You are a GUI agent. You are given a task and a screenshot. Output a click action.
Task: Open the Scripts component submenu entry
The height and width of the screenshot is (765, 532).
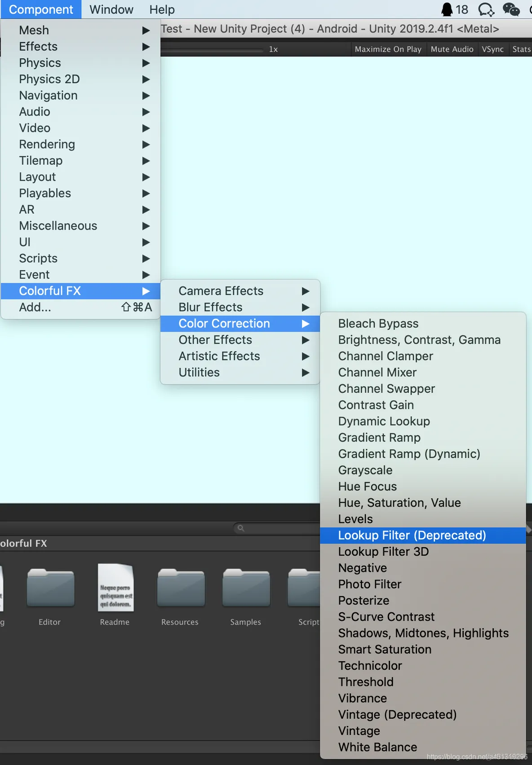click(x=80, y=258)
